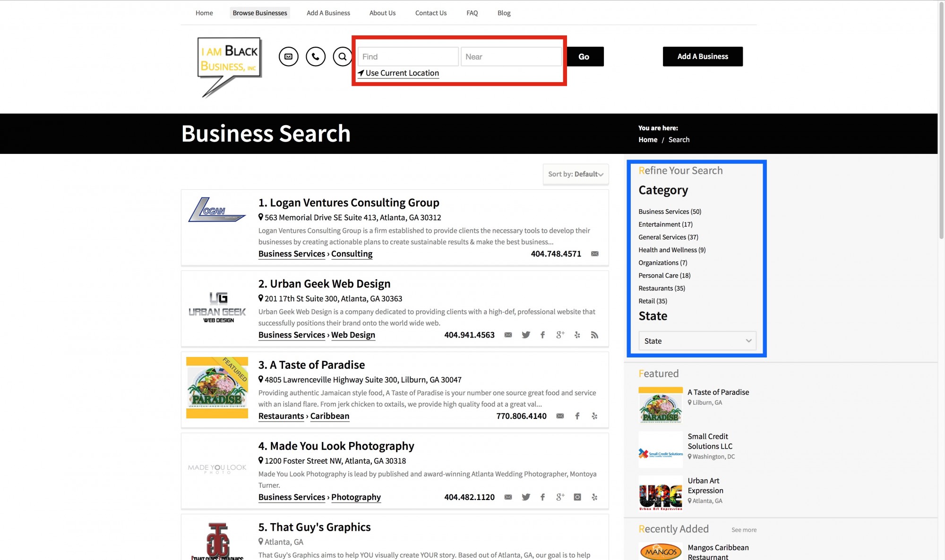Click the Photography subcategory link
The width and height of the screenshot is (945, 560).
pyautogui.click(x=356, y=498)
